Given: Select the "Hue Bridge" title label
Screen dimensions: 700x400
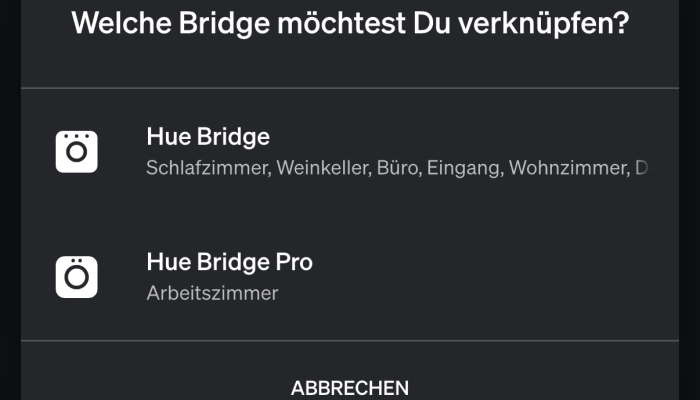Looking at the screenshot, I should point(208,137).
